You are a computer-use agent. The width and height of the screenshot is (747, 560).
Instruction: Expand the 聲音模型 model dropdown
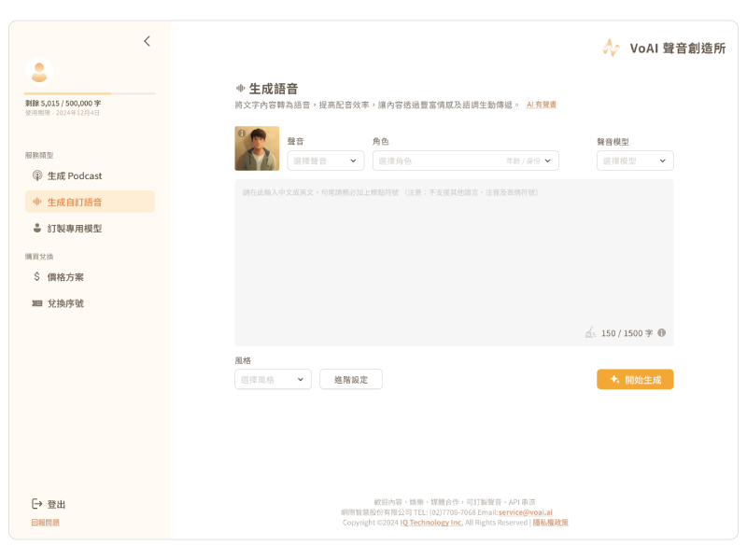point(635,161)
